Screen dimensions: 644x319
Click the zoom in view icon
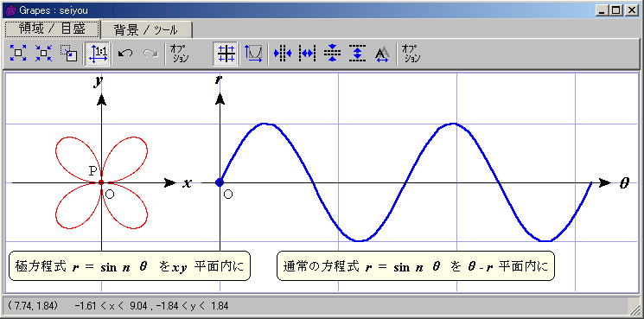(x=18, y=54)
